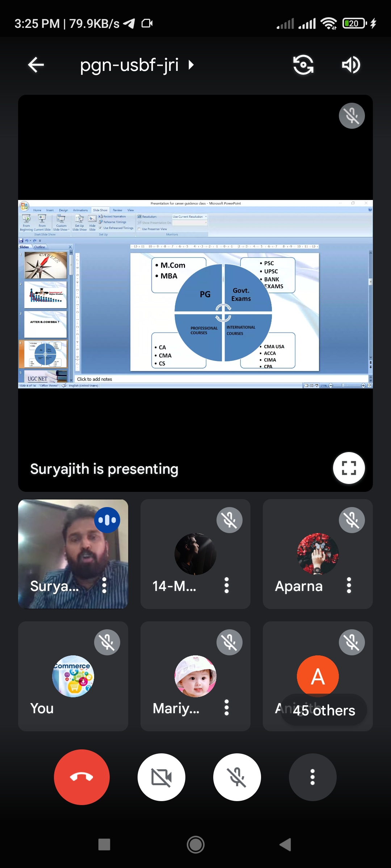Open options menu for 14-M... participant
The image size is (391, 868).
[x=227, y=585]
